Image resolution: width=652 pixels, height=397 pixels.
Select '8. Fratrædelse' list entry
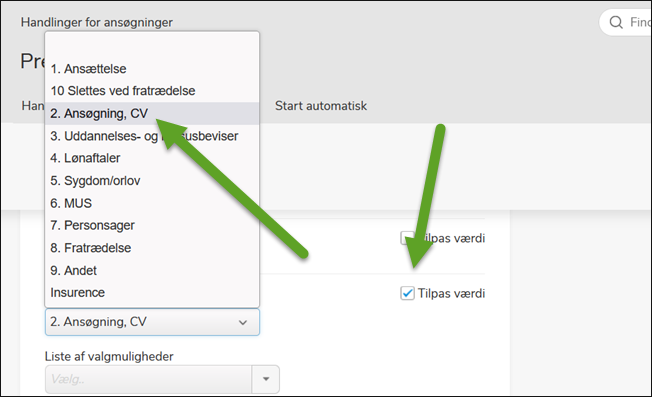152,248
